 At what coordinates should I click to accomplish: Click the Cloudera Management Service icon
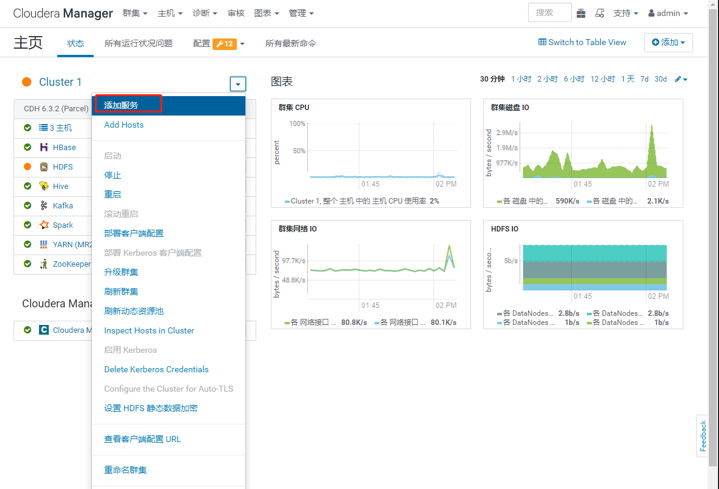pyautogui.click(x=44, y=330)
